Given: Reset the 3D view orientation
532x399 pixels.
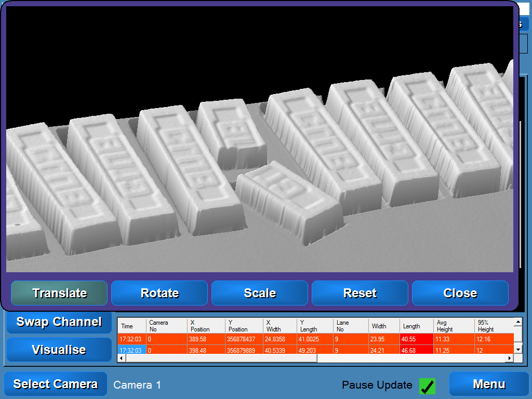Looking at the screenshot, I should [x=360, y=293].
